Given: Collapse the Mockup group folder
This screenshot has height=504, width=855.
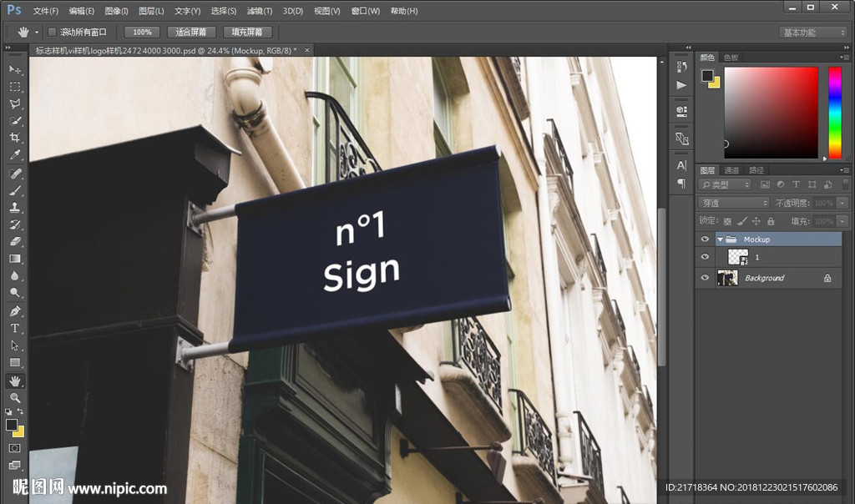Looking at the screenshot, I should pyautogui.click(x=720, y=239).
